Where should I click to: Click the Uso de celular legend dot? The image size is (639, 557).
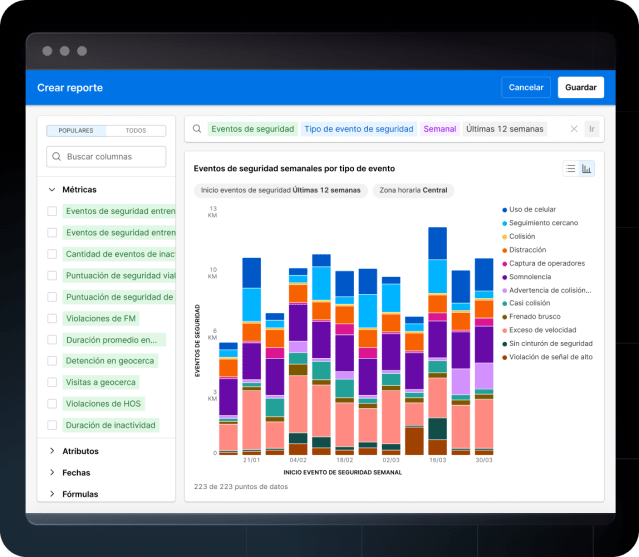click(x=503, y=209)
